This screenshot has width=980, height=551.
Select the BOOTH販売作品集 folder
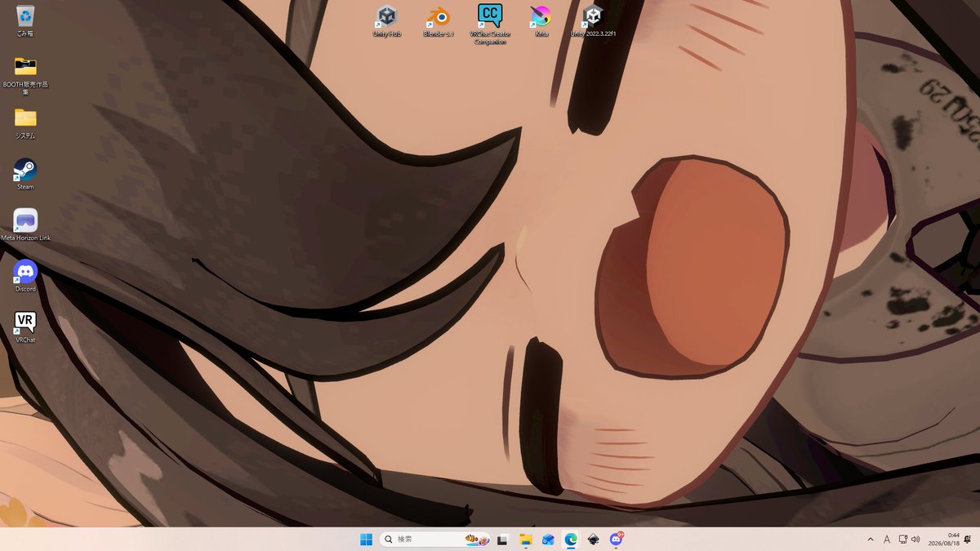point(25,74)
